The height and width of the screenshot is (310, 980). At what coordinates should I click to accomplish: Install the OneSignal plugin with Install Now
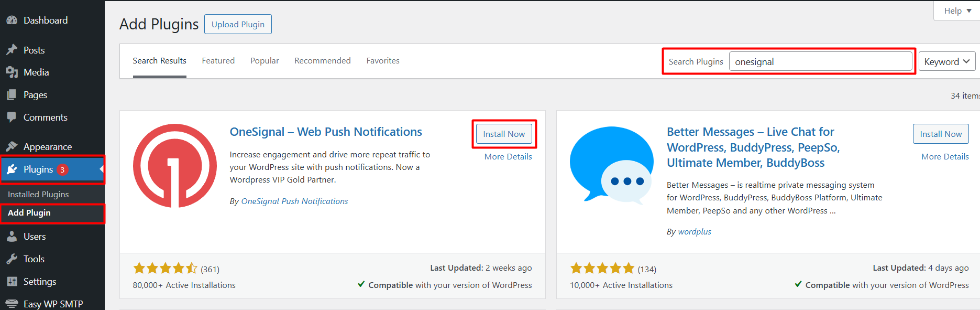click(x=504, y=134)
